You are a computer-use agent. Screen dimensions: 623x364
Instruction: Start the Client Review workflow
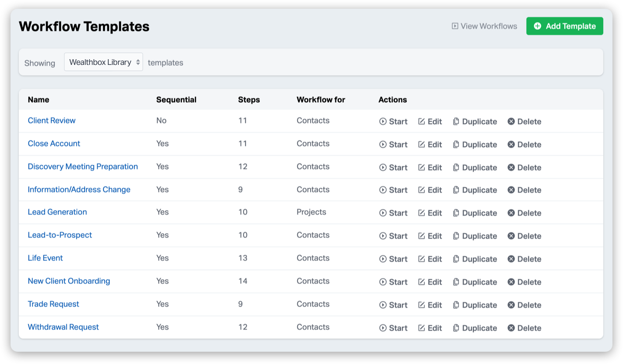click(x=394, y=121)
